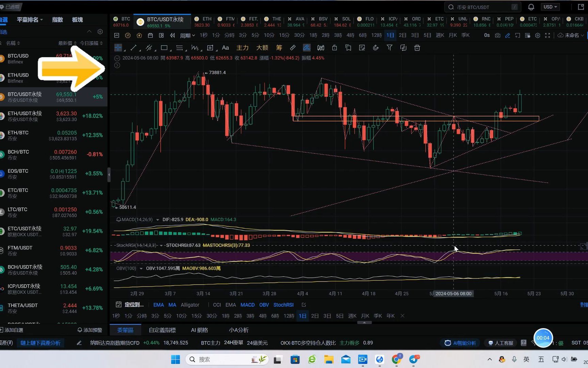Open the help question mark icon

click(x=524, y=343)
